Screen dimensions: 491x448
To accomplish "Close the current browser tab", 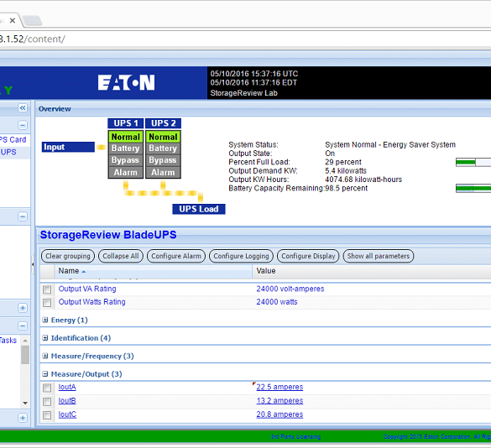I will (13, 21).
